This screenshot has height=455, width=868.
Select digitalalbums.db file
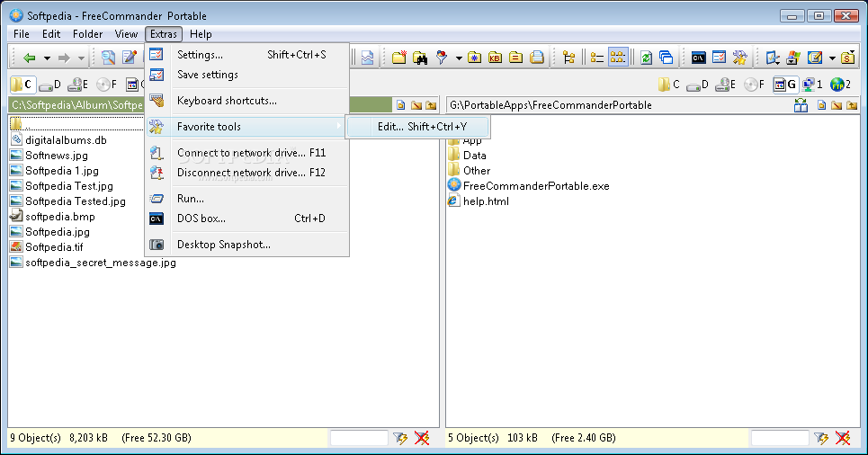pyautogui.click(x=58, y=140)
